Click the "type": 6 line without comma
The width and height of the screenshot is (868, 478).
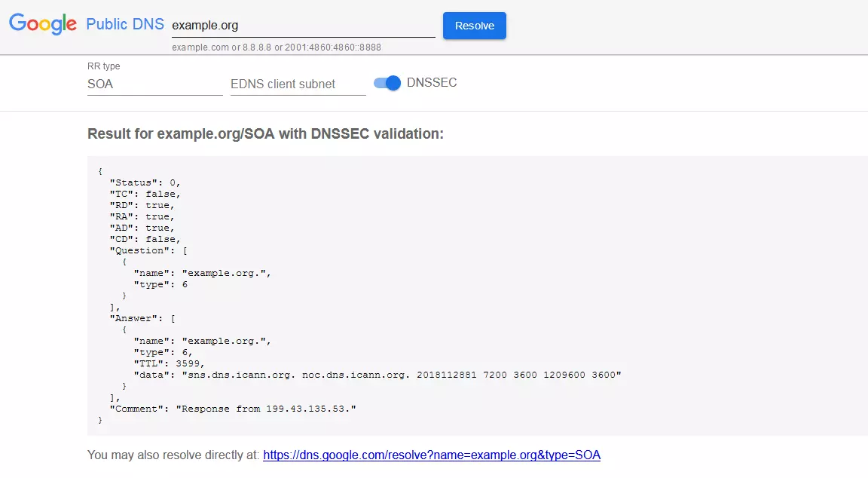click(160, 285)
